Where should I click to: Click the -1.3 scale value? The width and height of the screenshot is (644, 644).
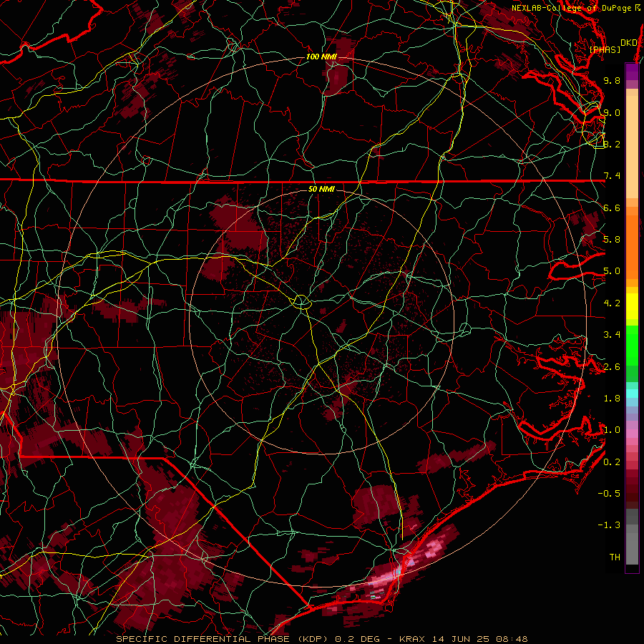pos(609,525)
